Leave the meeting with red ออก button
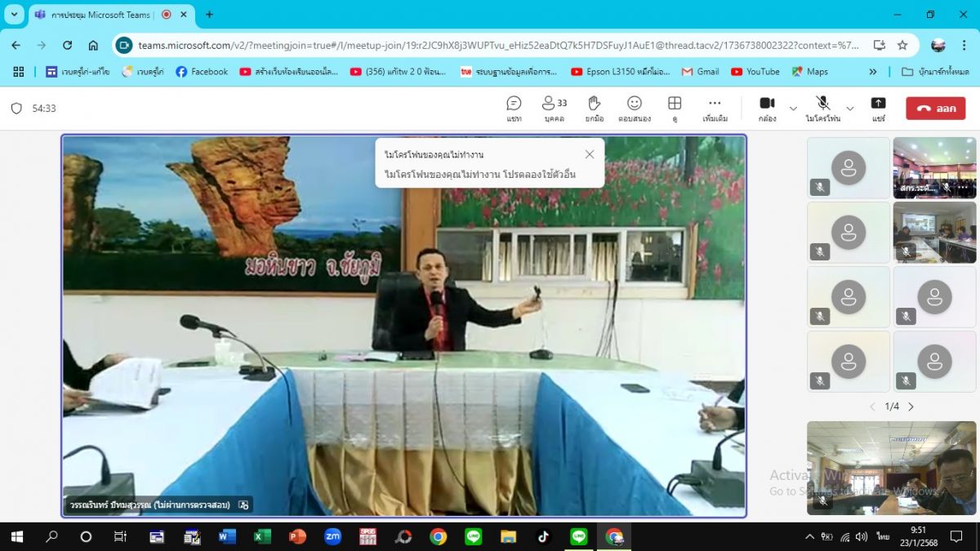This screenshot has height=551, width=980. 935,109
